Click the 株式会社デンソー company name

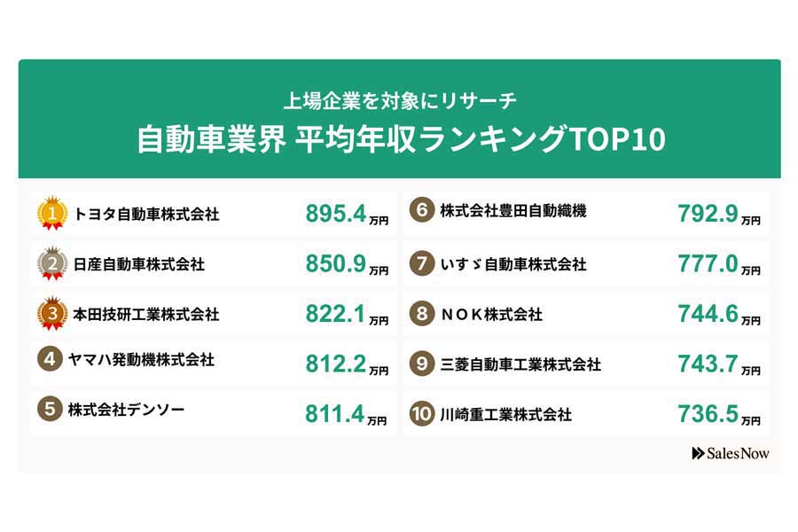(x=126, y=411)
